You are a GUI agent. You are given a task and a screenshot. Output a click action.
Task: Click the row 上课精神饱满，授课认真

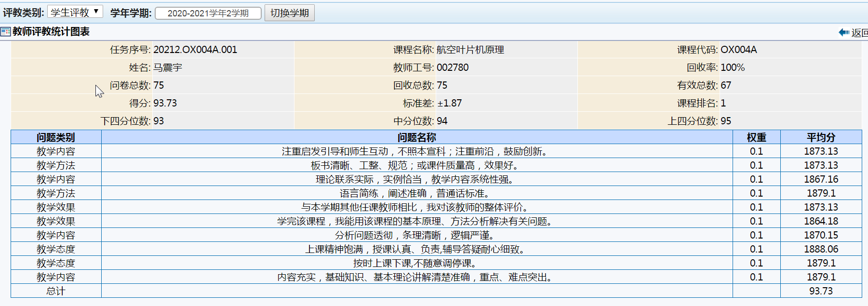[436, 249]
